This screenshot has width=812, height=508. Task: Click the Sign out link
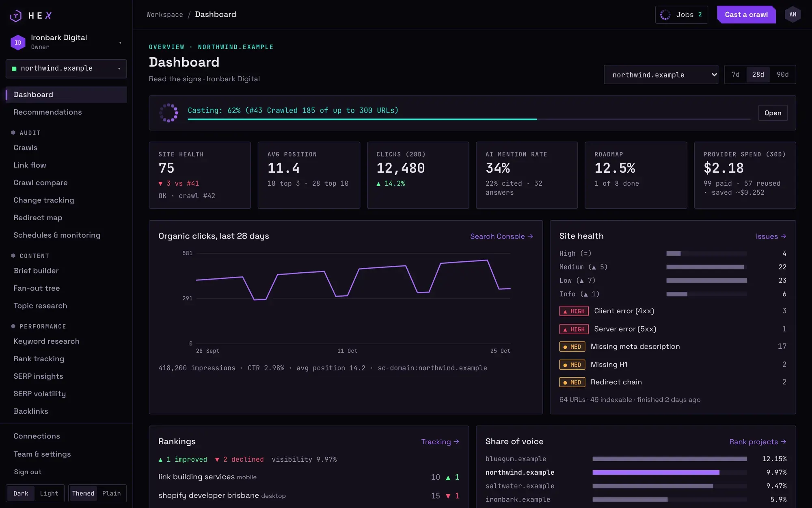pyautogui.click(x=28, y=472)
